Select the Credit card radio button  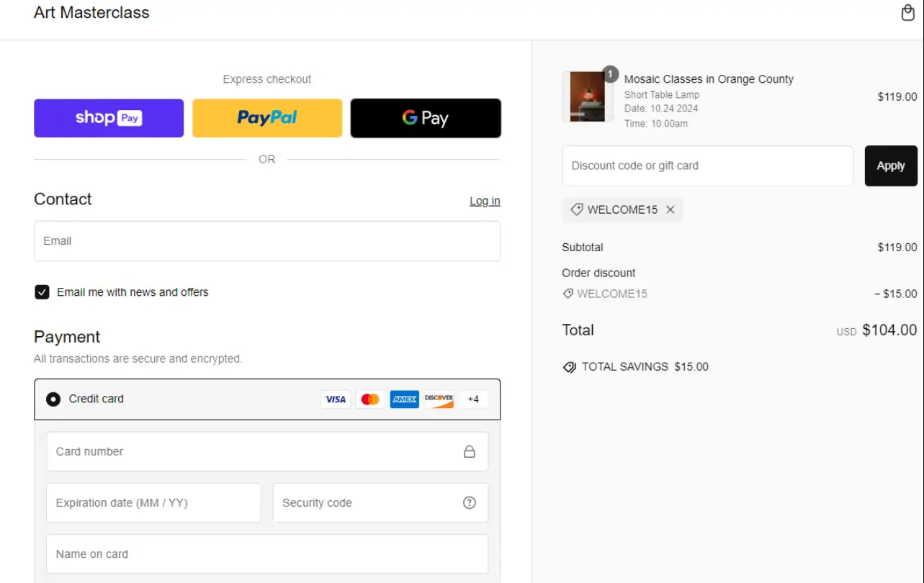tap(53, 399)
